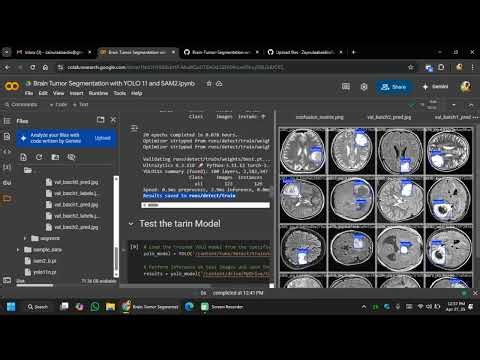
Task: Reload the page in the browser
Action: click(32, 68)
